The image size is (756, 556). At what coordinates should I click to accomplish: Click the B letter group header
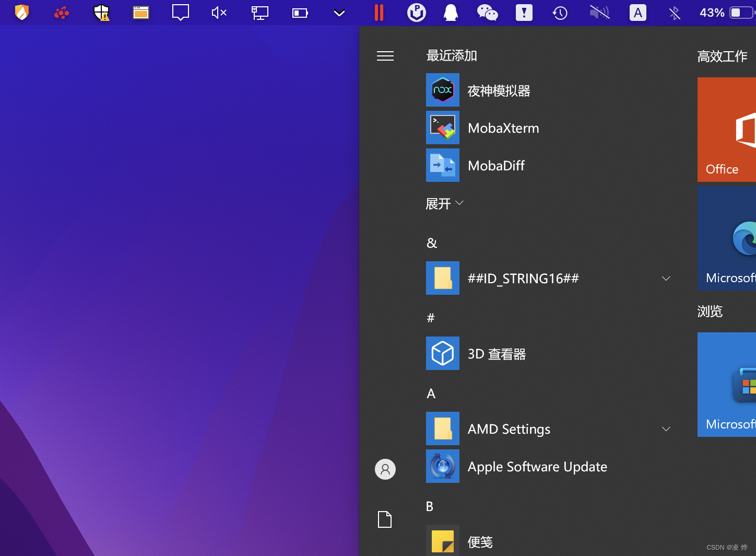click(430, 506)
